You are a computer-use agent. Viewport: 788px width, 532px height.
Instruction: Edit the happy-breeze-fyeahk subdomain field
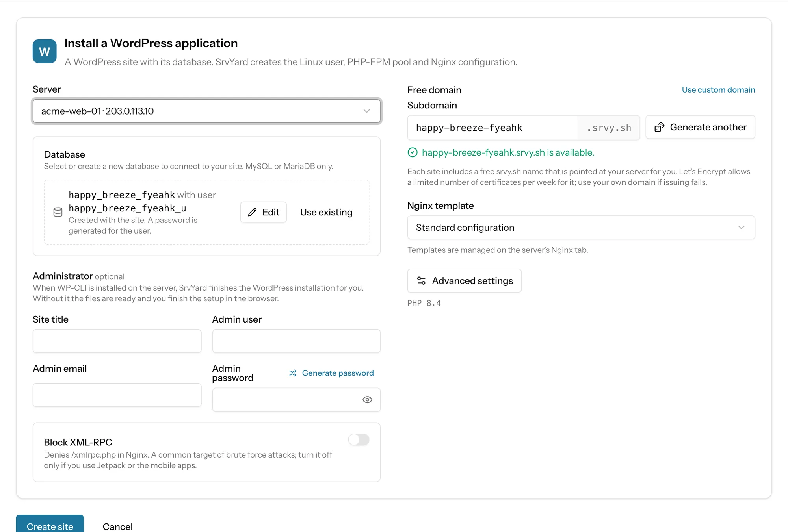[492, 128]
